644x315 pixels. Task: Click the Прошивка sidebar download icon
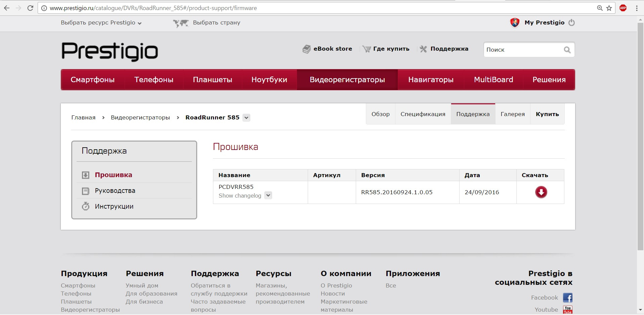[x=86, y=175]
